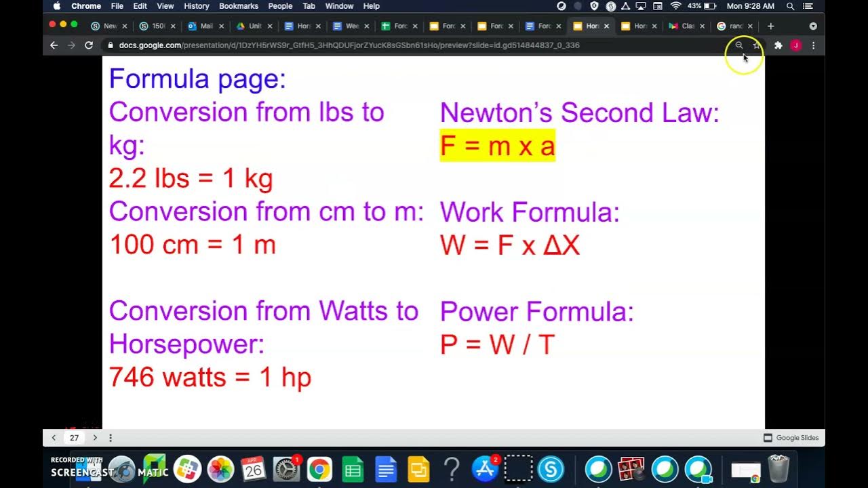Open Trash in the dock

click(x=778, y=469)
